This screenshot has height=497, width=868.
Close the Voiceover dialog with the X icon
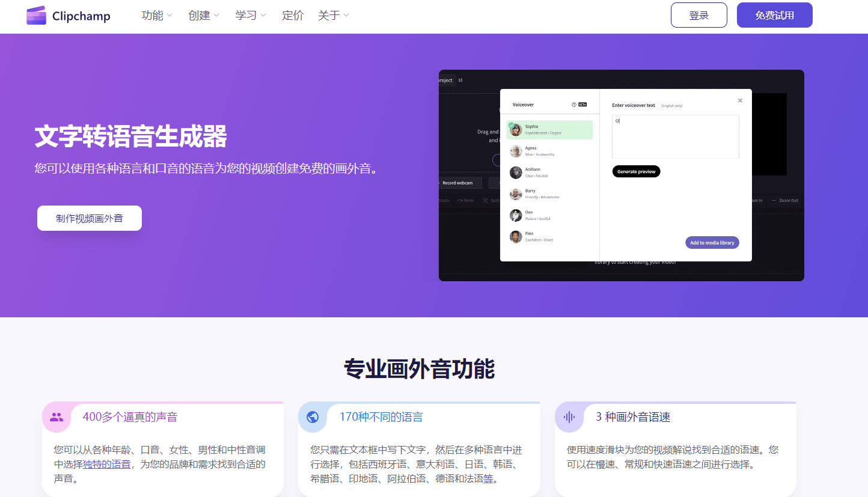740,100
